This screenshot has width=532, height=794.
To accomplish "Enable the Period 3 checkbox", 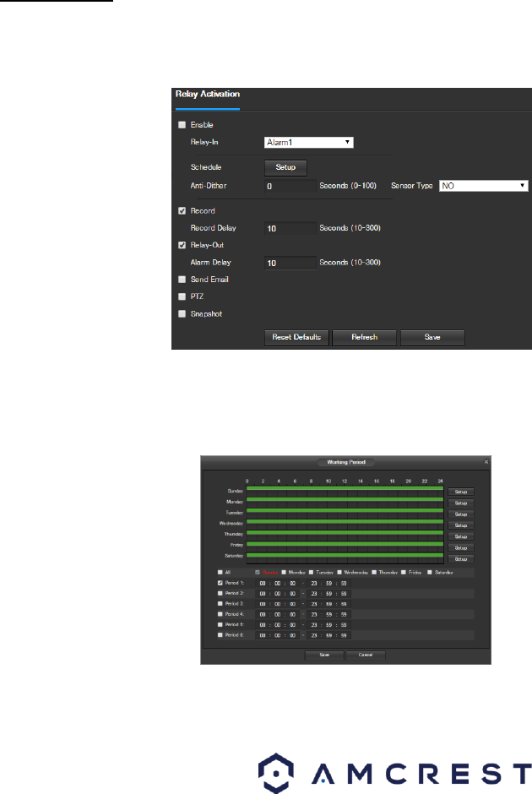I will [220, 604].
